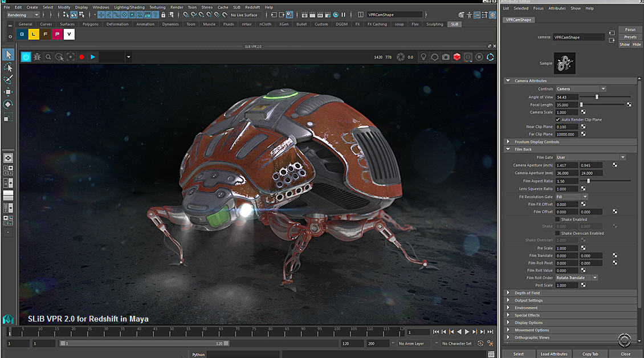Click the light bulb icon in VPR toolbar
The height and width of the screenshot is (358, 644).
(423, 57)
